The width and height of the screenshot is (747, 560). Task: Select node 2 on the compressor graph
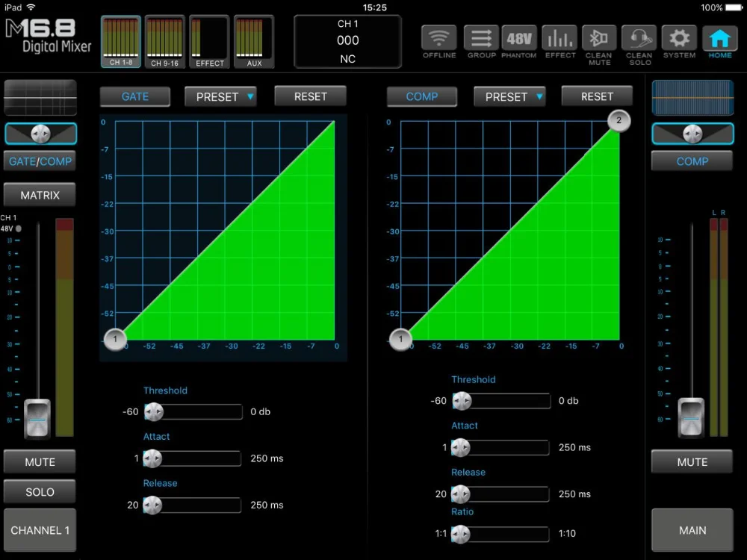[x=619, y=120]
